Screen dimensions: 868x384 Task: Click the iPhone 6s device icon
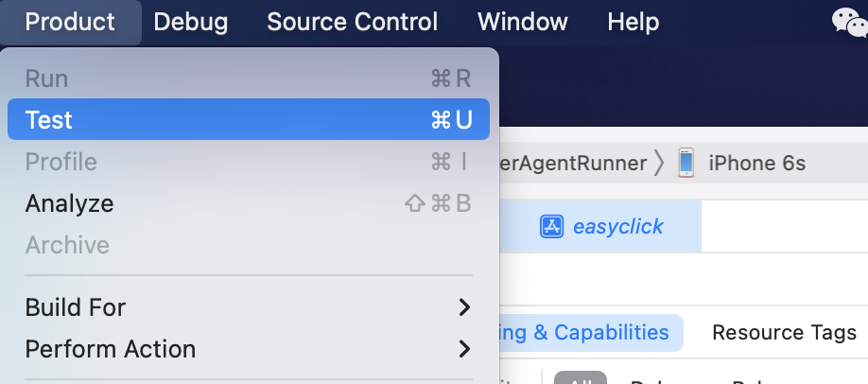(686, 163)
